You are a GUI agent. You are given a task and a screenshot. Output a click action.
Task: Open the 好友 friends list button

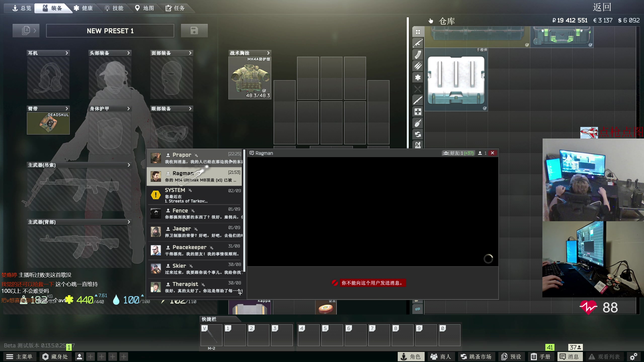(458, 153)
